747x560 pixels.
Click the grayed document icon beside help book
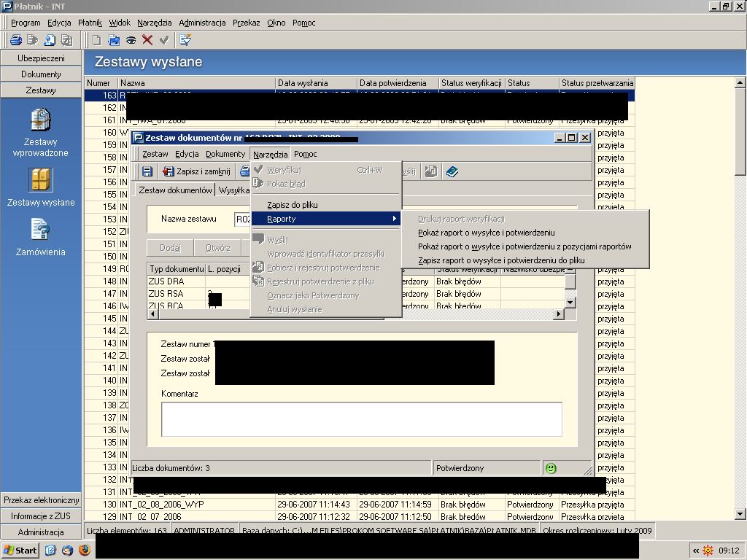[431, 171]
